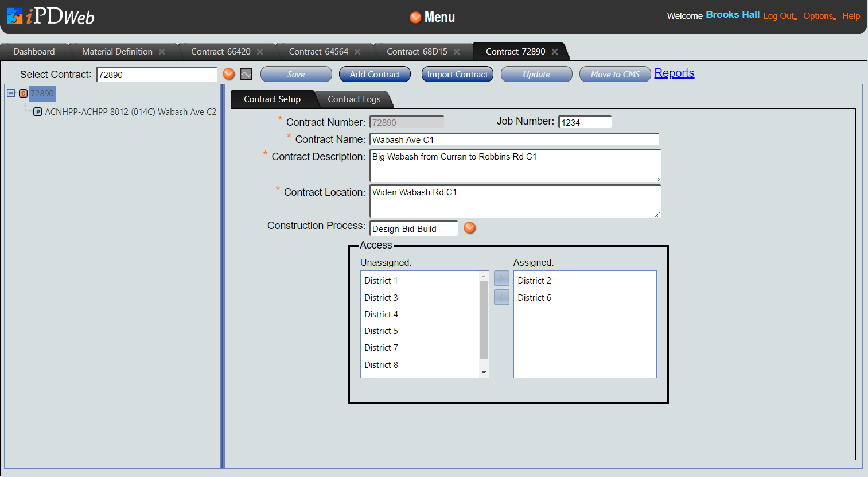The height and width of the screenshot is (477, 868).
Task: Click the Menu orb icon at top center
Action: pos(415,17)
